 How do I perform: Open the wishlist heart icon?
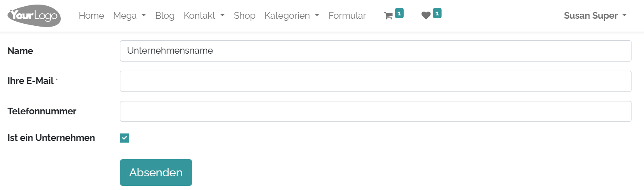pos(425,16)
